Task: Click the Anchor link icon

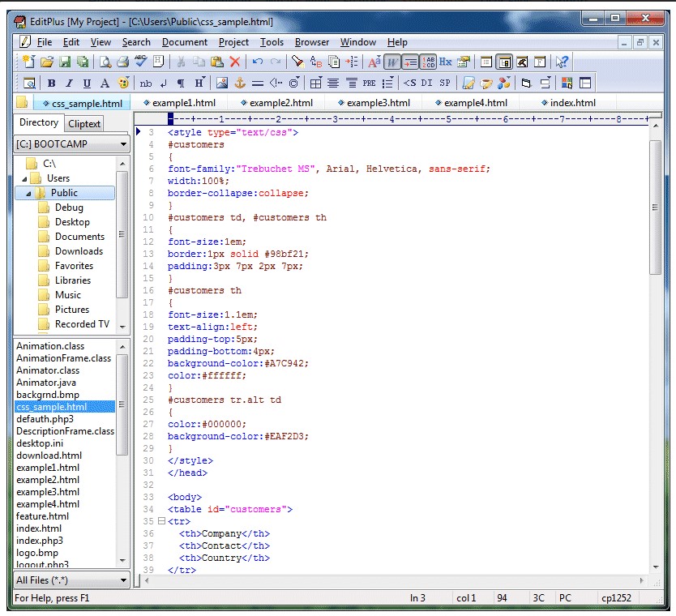Action: point(240,83)
